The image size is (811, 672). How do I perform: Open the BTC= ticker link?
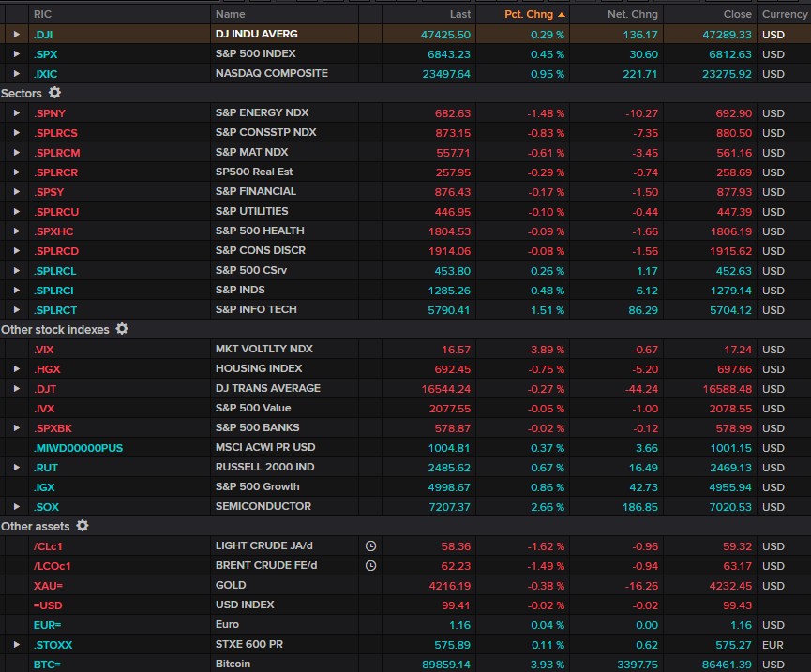[x=47, y=664]
